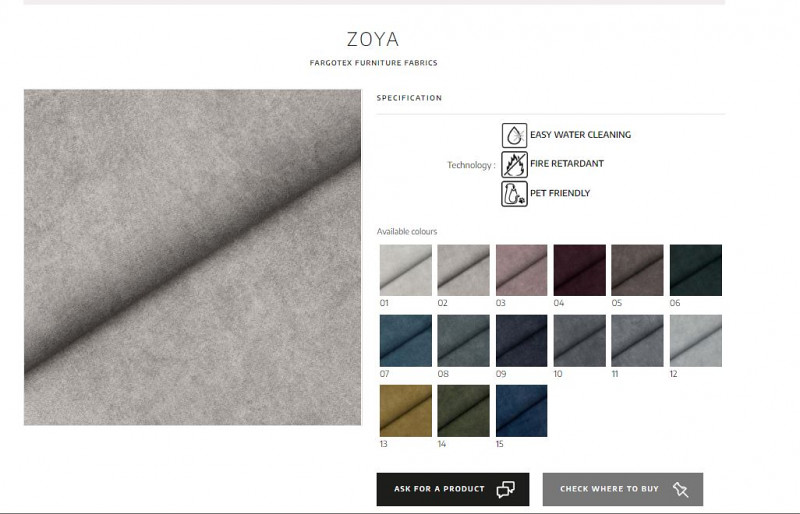Click the Fire Retardant flame icon
The width and height of the screenshot is (800, 514).
point(514,164)
